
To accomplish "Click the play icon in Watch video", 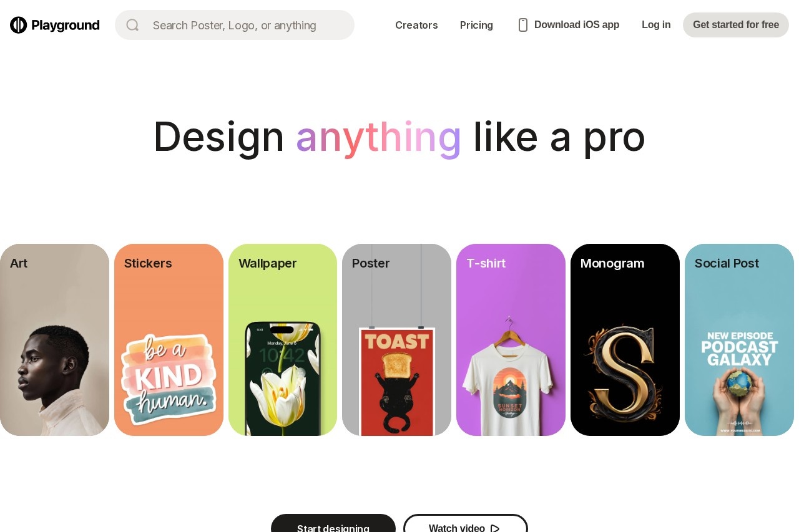I will [495, 528].
